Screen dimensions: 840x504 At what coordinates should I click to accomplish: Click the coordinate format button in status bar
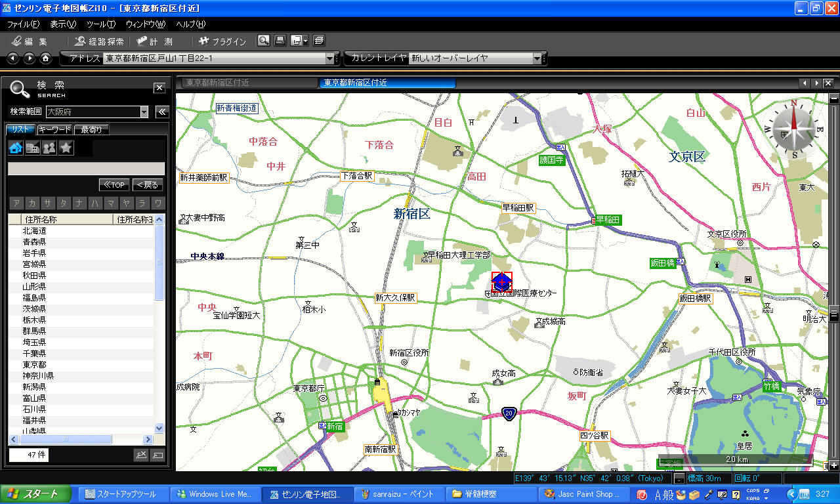[679, 478]
